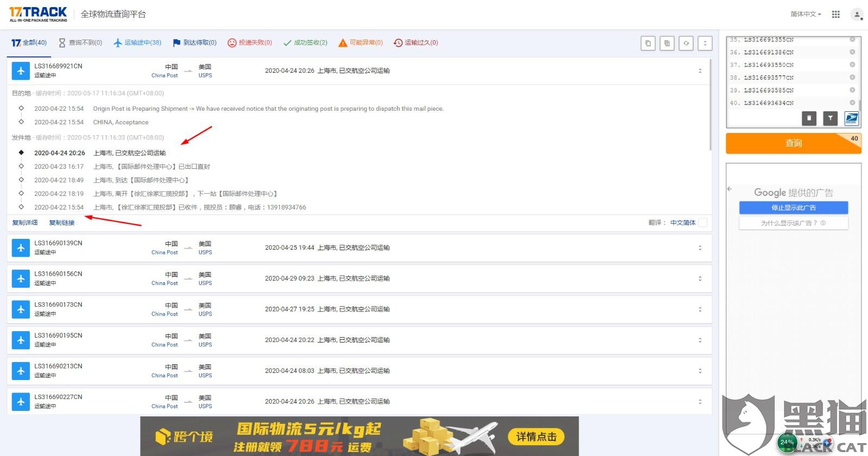Click the orange 查询 button
The image size is (868, 456).
coord(794,143)
